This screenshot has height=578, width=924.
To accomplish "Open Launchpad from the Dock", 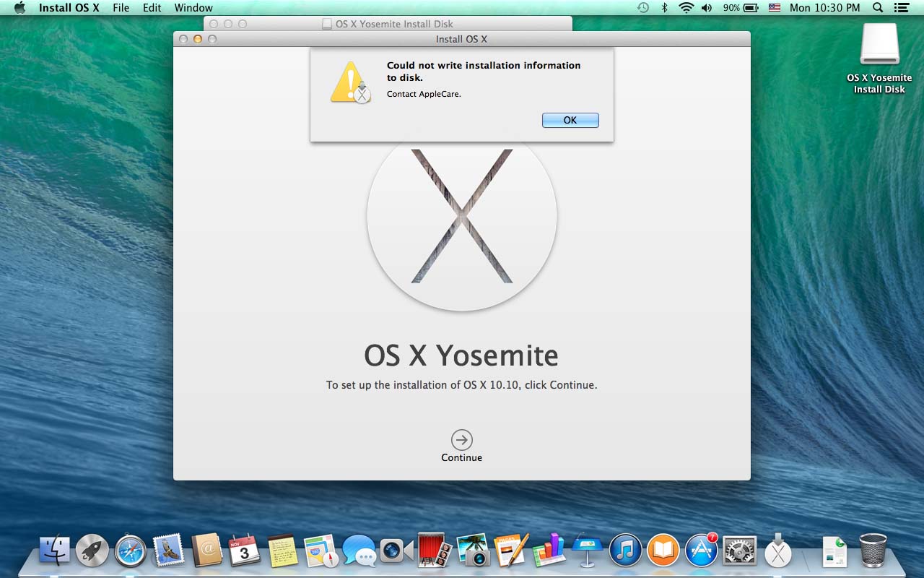I will tap(92, 552).
